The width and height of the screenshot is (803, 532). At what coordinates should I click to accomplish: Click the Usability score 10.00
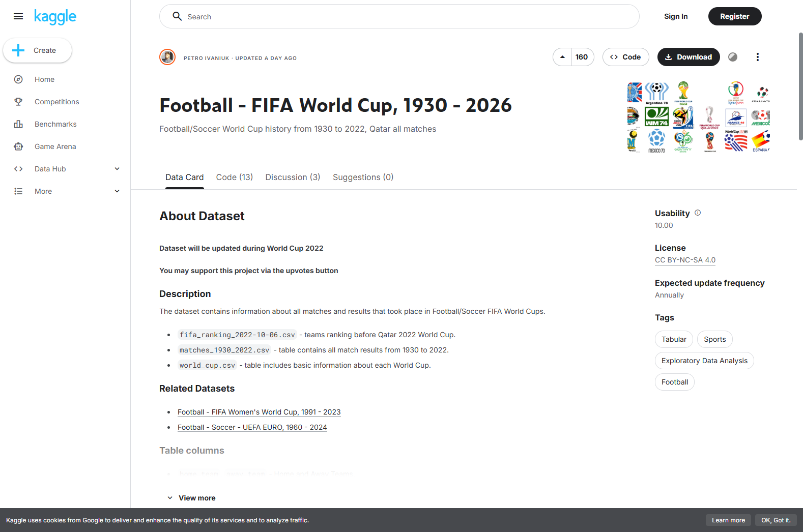coord(664,225)
